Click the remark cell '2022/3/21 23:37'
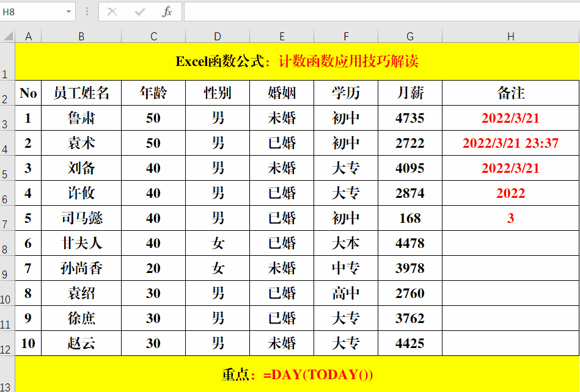 [x=511, y=143]
